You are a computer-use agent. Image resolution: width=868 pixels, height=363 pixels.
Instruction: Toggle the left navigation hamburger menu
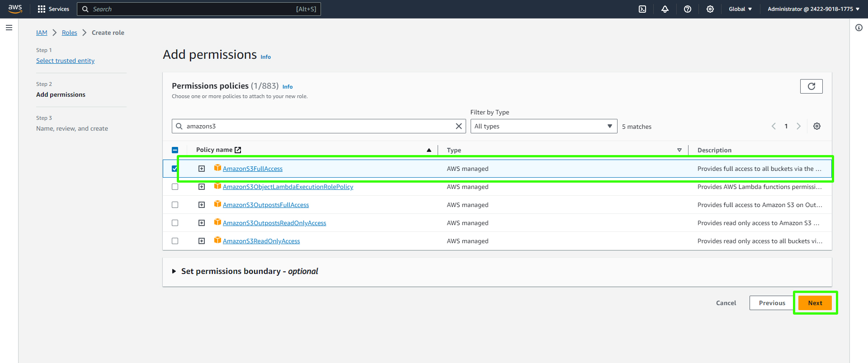[x=9, y=28]
